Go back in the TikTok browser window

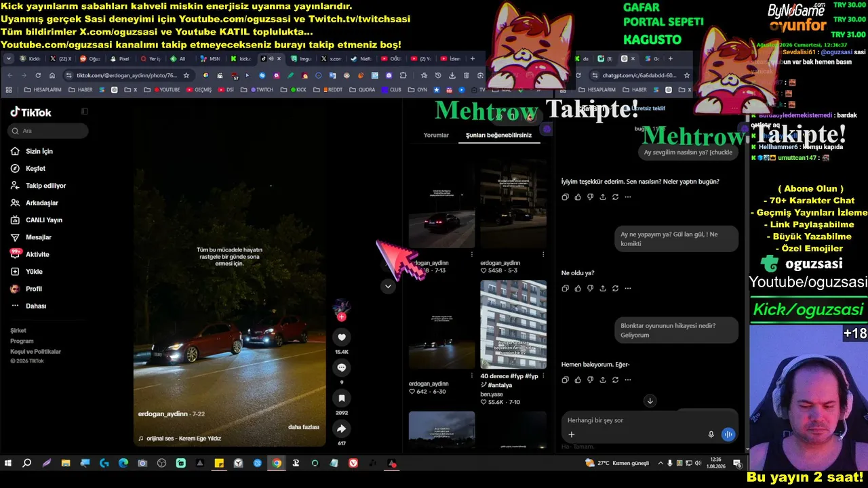(x=9, y=75)
